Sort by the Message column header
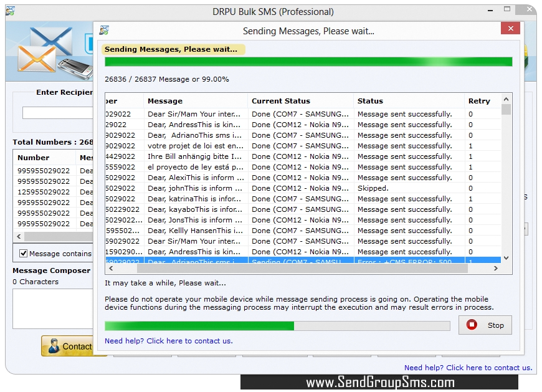 (x=196, y=101)
